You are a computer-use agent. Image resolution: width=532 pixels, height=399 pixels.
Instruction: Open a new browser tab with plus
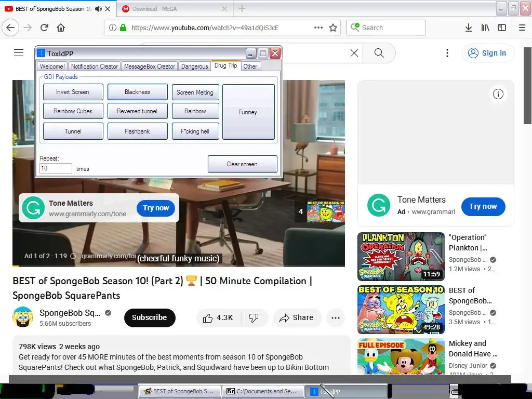click(242, 8)
